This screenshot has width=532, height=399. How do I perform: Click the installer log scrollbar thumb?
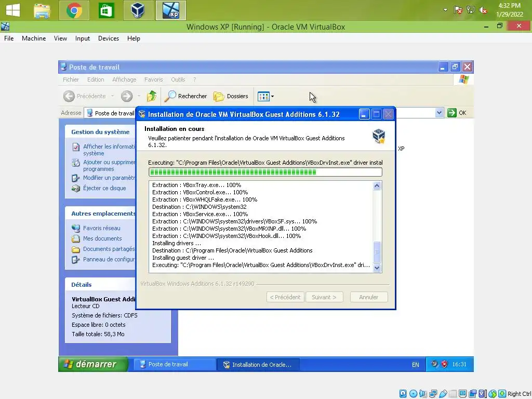377,251
